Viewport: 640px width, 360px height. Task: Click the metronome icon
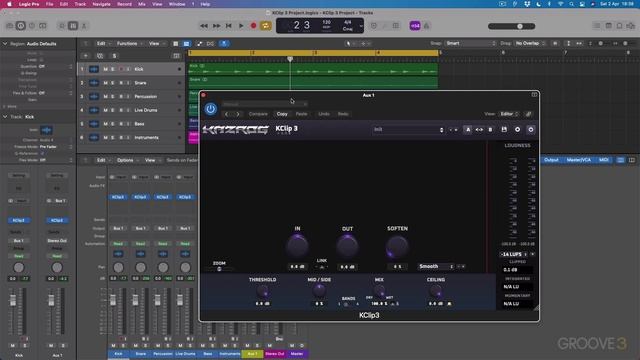coord(427,26)
